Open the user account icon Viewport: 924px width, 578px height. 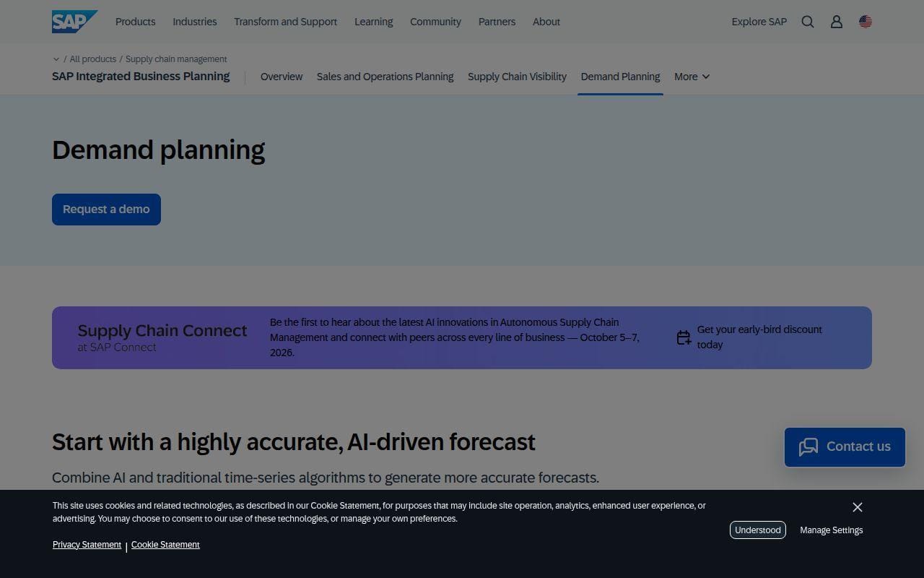pyautogui.click(x=837, y=22)
